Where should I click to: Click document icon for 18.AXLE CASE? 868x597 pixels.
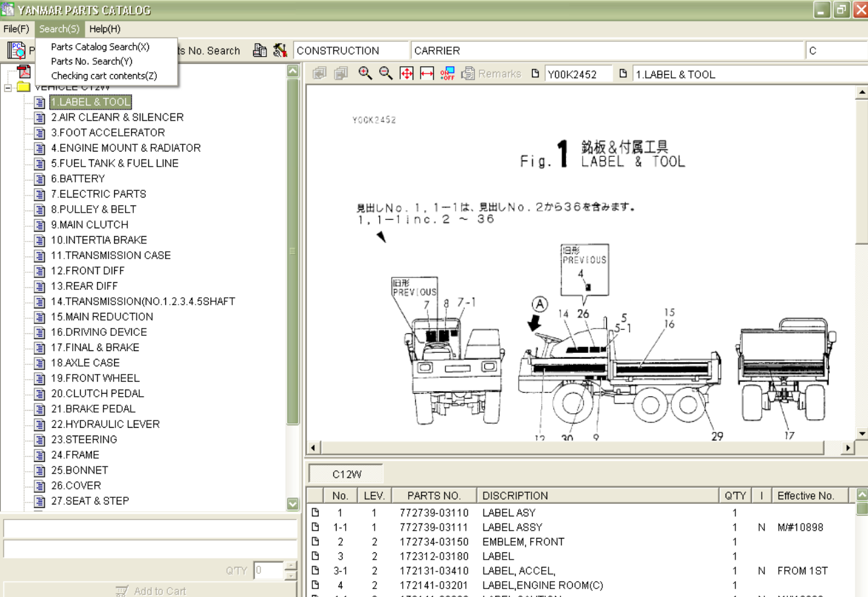pyautogui.click(x=40, y=363)
